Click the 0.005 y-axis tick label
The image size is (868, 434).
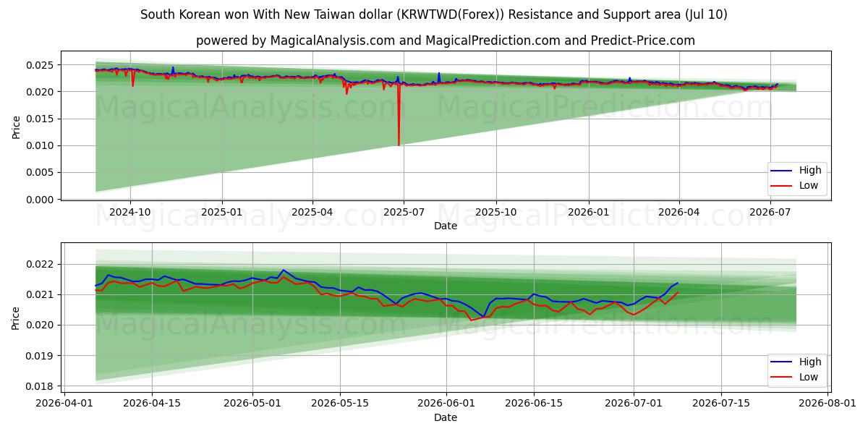41,173
